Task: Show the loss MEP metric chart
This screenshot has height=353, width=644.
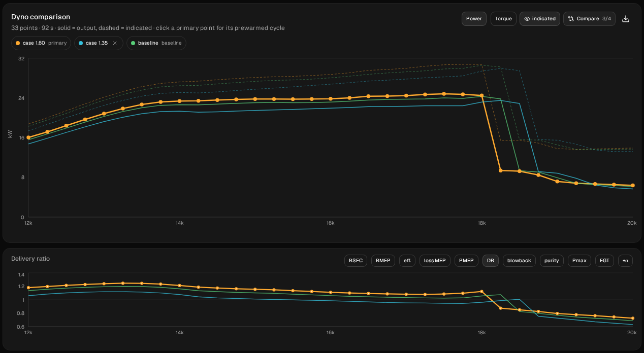Action: click(435, 261)
